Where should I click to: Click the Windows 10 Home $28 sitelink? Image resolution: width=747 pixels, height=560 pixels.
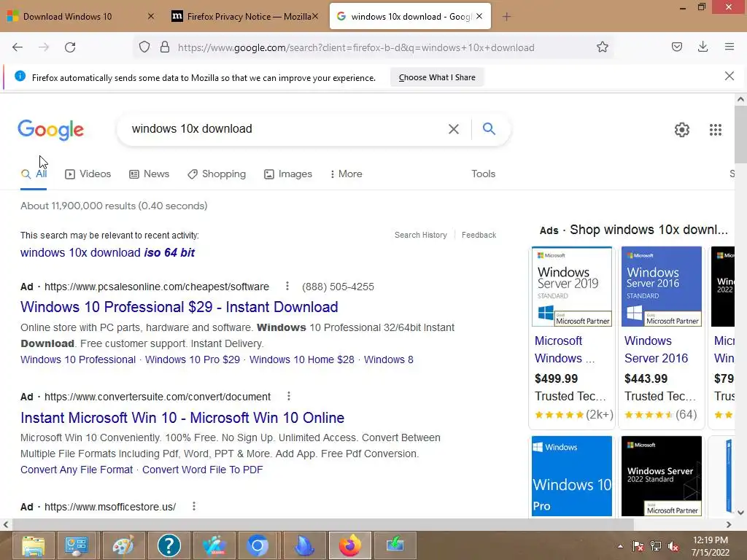302,359
